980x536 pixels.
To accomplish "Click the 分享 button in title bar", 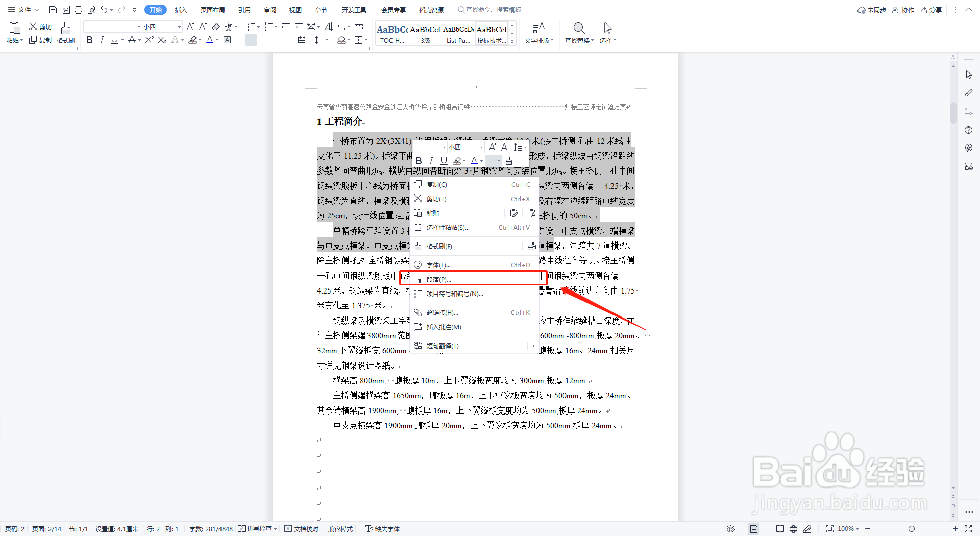I will (931, 9).
